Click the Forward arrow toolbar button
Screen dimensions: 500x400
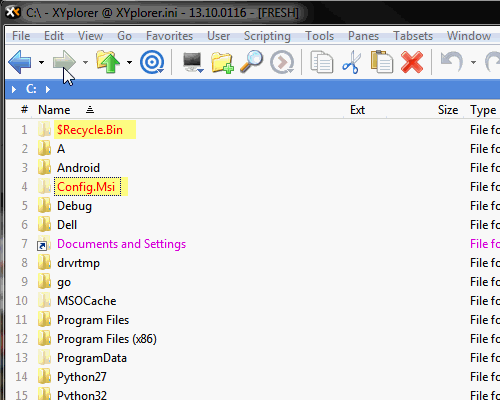point(64,62)
